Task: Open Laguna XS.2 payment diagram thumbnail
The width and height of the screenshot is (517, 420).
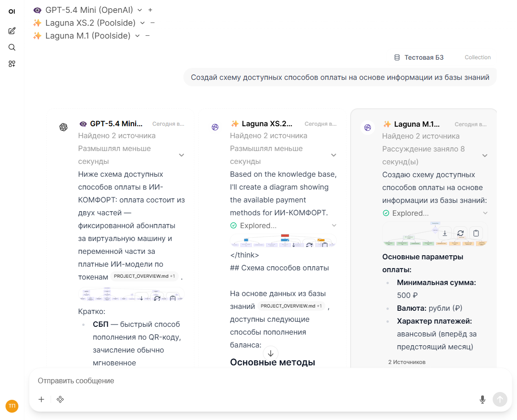Action: pyautogui.click(x=283, y=241)
